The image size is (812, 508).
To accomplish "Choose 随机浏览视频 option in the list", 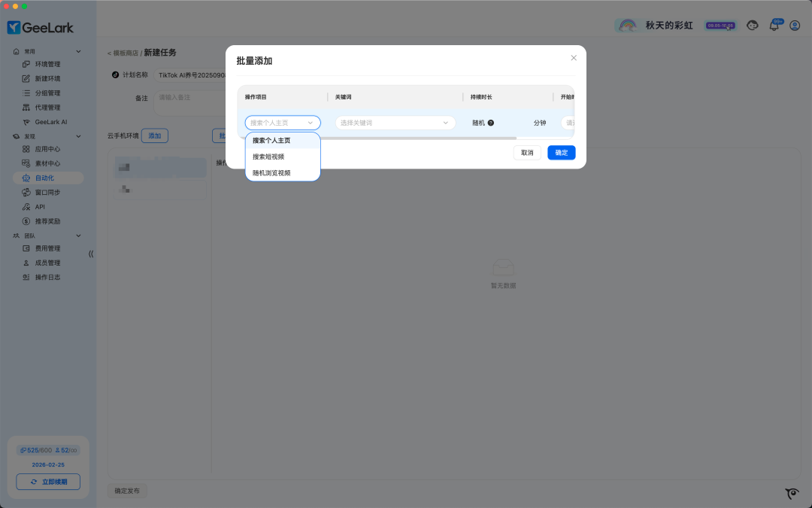I will click(271, 173).
